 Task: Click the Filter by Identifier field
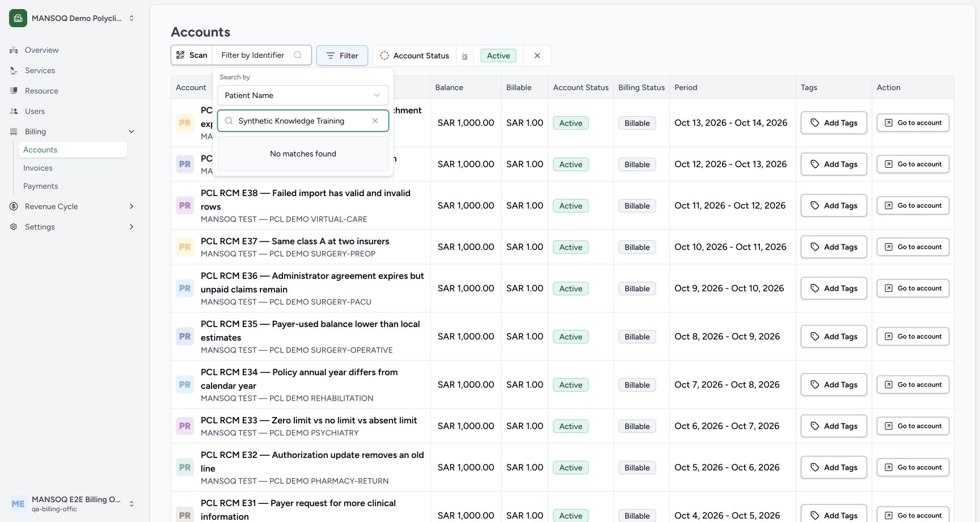(261, 55)
